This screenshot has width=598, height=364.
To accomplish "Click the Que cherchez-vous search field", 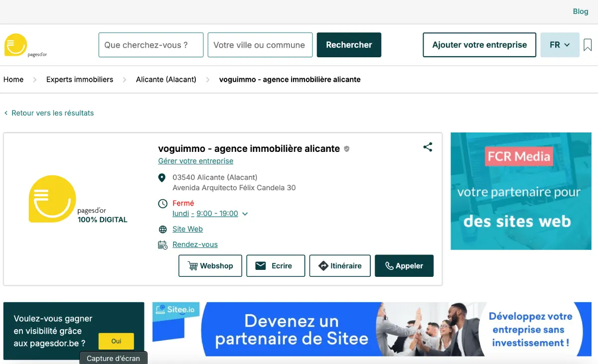I will (151, 45).
